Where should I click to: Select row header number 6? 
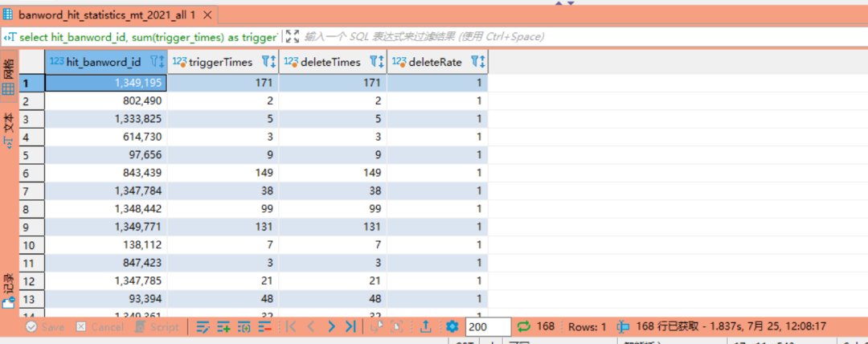(x=32, y=173)
